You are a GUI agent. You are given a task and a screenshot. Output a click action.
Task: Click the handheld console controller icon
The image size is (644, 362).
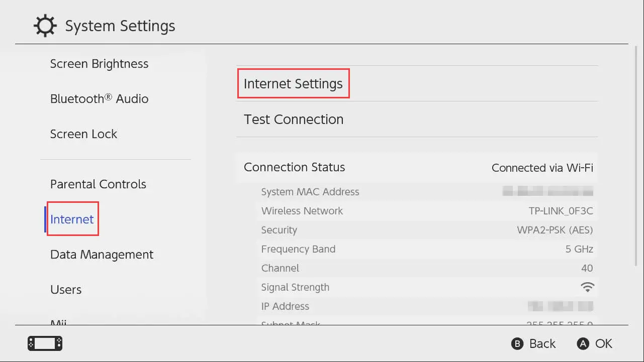click(45, 343)
